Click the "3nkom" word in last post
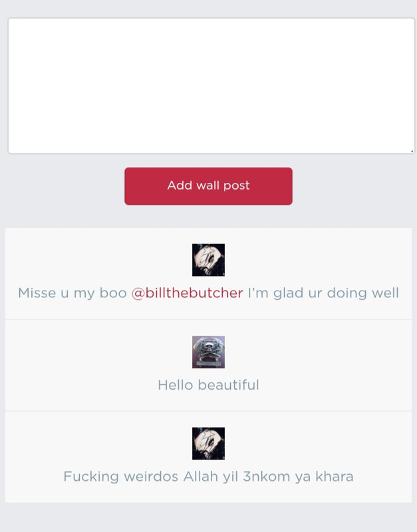This screenshot has width=417, height=532. coord(266,477)
